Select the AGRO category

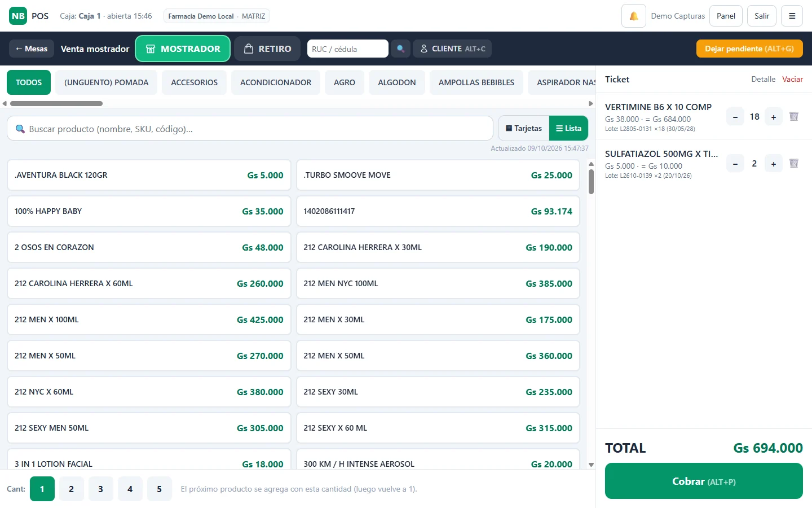tap(345, 82)
